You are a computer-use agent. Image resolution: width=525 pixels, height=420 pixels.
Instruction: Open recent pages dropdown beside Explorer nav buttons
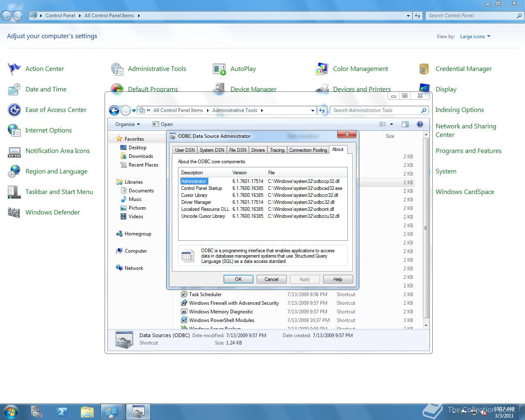click(134, 110)
